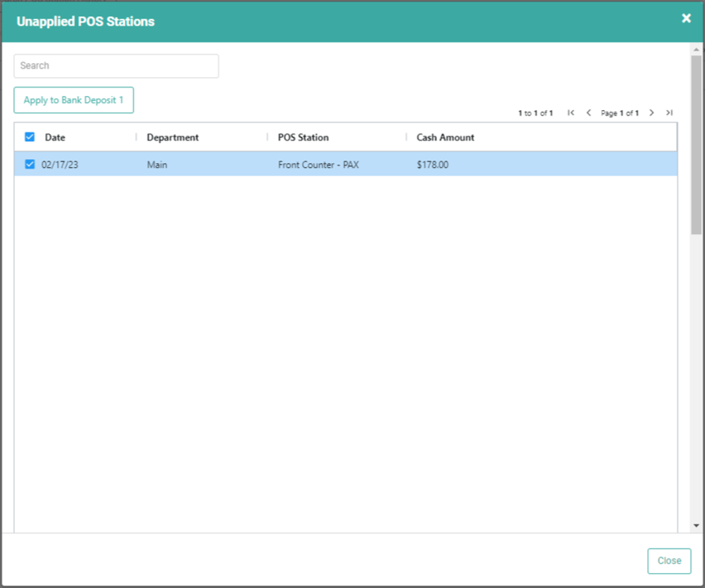
Task: Click Apply to Bank Deposit 1 button
Action: pos(74,100)
